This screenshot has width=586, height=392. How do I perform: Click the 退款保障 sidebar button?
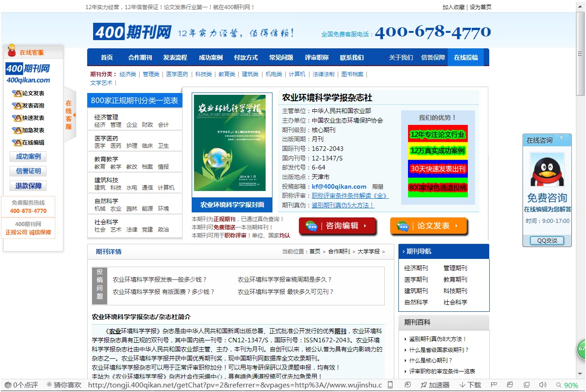pyautogui.click(x=28, y=186)
